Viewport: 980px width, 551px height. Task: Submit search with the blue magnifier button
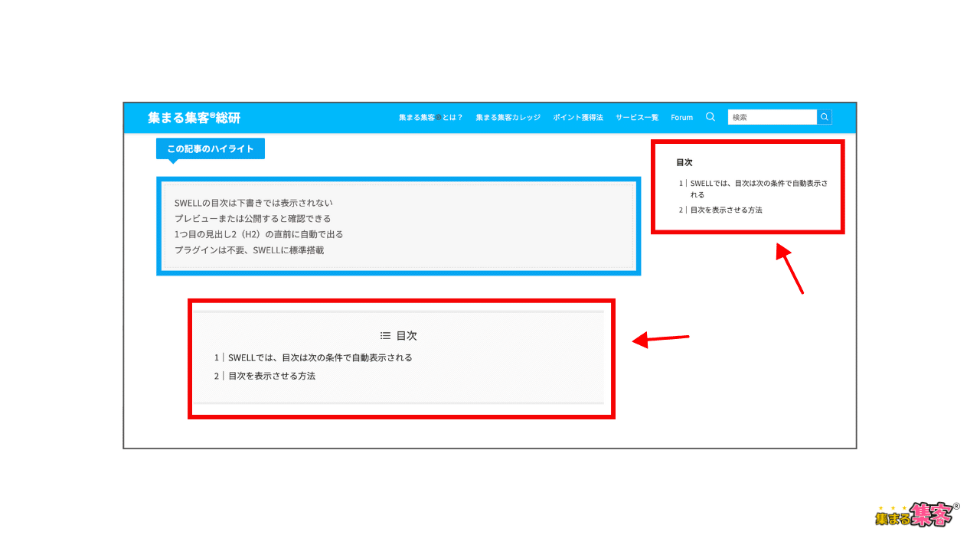click(x=825, y=117)
